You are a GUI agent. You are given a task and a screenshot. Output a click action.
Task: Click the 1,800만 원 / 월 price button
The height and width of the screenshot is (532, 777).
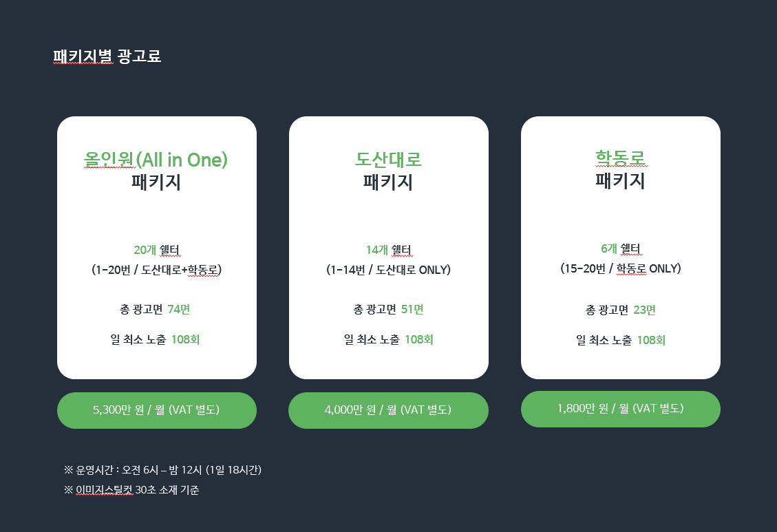(620, 409)
